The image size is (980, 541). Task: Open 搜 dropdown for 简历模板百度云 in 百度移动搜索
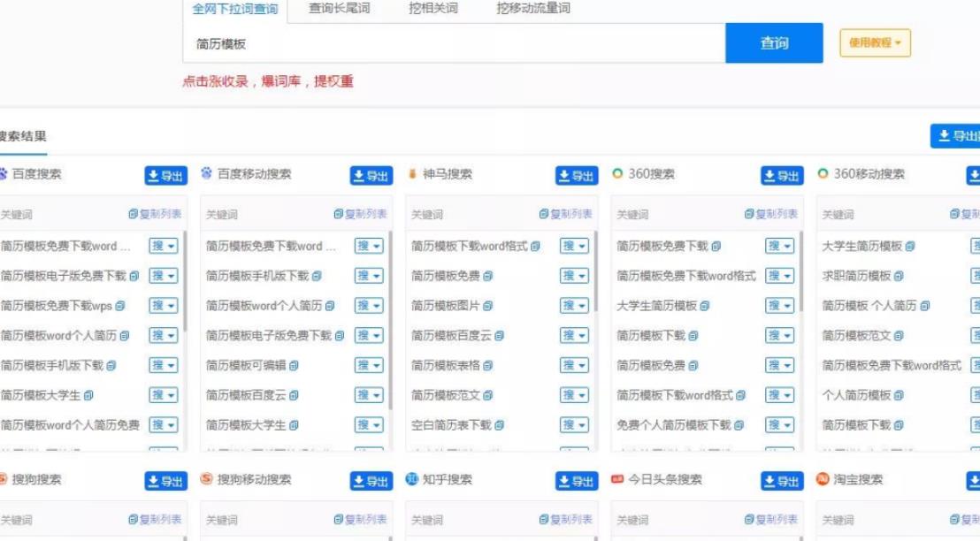pyautogui.click(x=370, y=395)
